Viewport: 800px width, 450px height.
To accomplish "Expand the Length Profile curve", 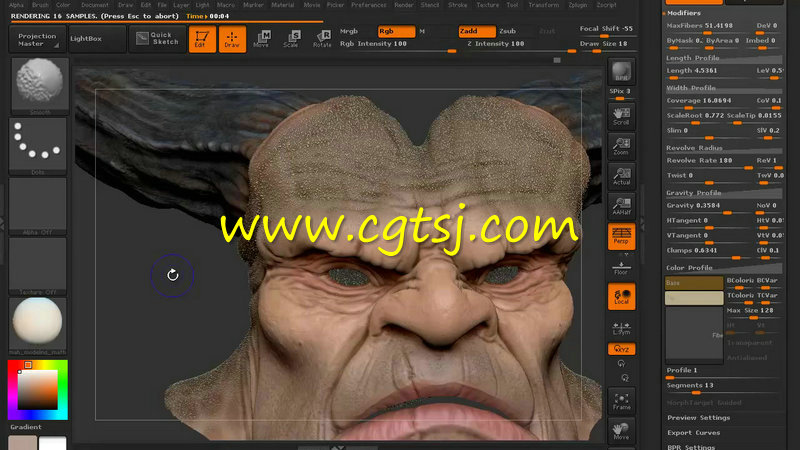I will 723,58.
